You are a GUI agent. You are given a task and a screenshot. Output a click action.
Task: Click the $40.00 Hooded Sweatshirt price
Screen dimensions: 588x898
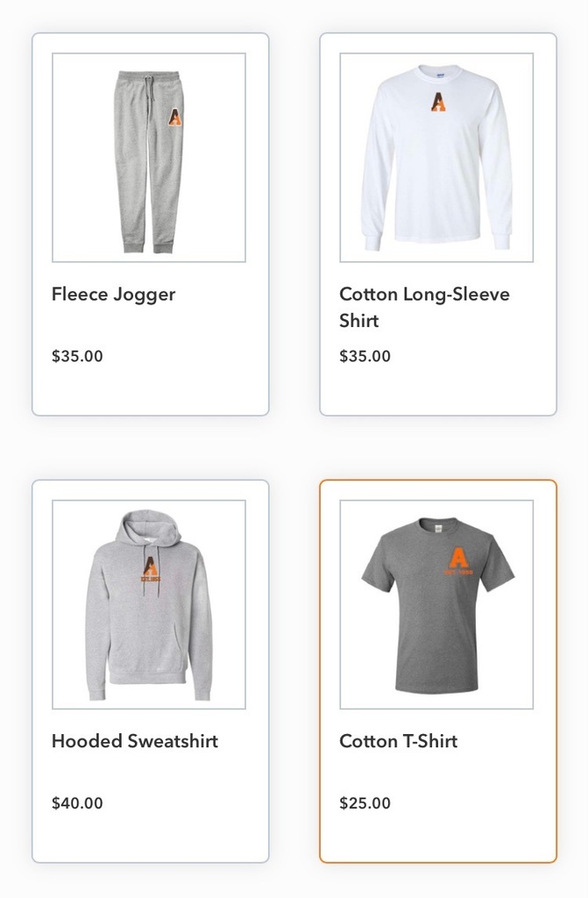(77, 803)
